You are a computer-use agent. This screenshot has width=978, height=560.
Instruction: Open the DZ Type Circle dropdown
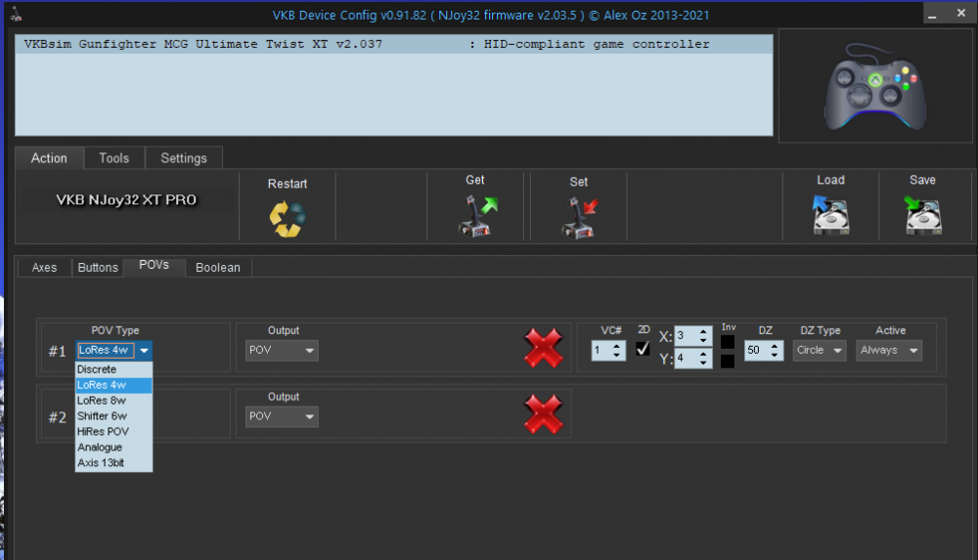coord(819,351)
